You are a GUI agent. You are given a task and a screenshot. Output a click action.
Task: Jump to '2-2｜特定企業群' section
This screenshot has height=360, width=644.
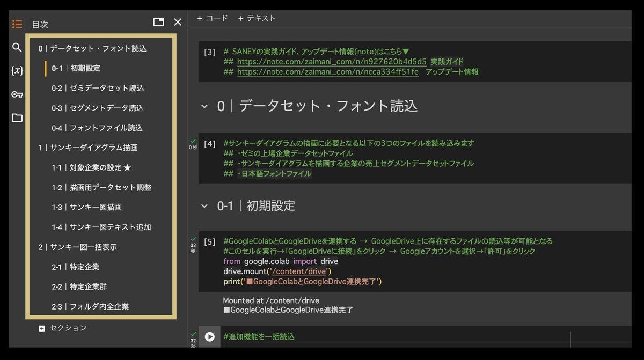(x=79, y=286)
